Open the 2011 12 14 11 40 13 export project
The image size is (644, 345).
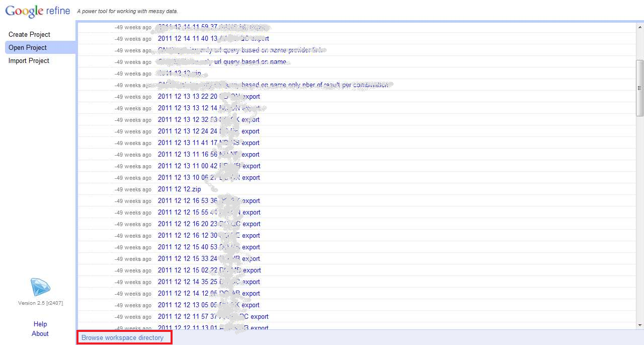tap(213, 38)
